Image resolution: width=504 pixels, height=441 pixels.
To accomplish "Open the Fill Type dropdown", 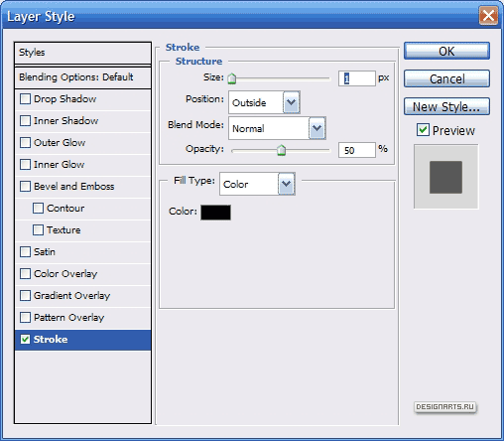I will coord(257,184).
